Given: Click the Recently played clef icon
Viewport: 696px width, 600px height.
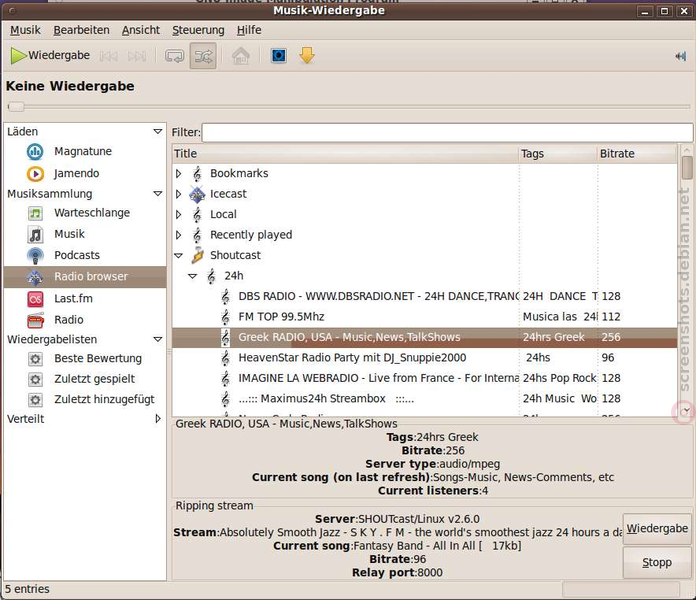Looking at the screenshot, I should [197, 235].
